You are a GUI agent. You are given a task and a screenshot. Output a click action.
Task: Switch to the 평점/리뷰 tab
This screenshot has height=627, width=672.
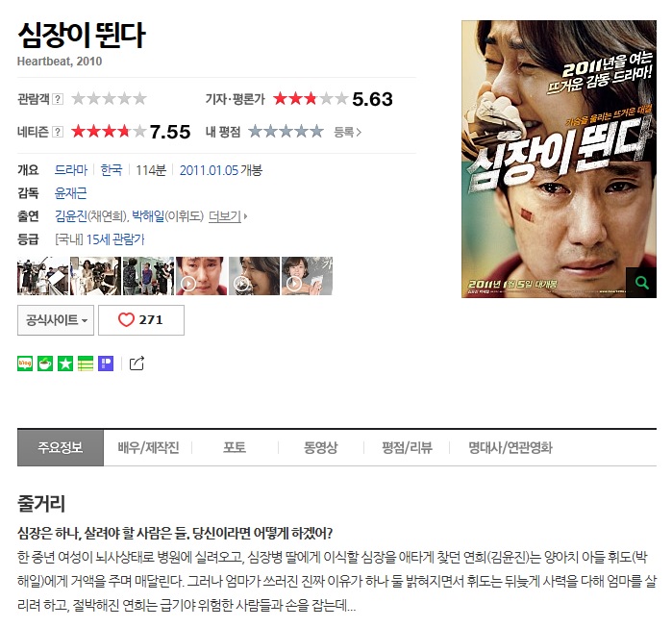[407, 448]
